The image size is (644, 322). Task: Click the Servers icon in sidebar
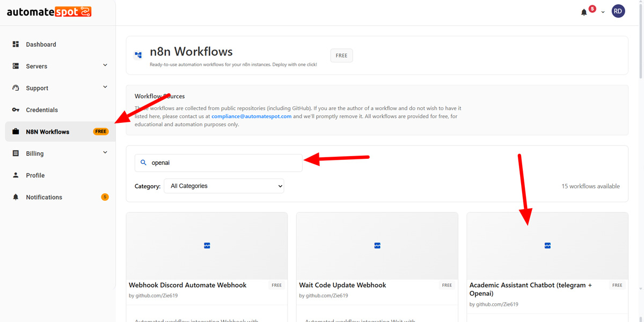coord(16,66)
